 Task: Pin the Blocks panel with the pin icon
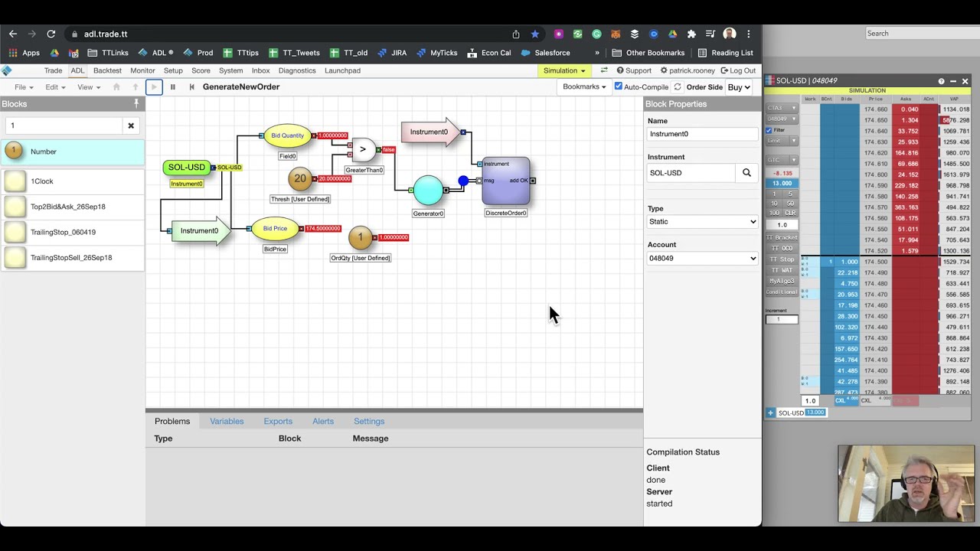click(137, 103)
